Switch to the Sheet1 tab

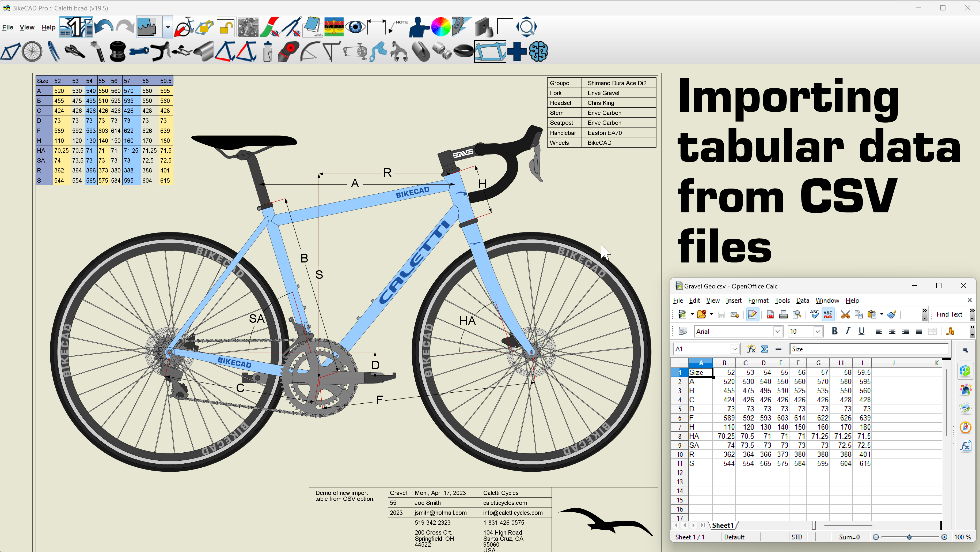tap(723, 525)
